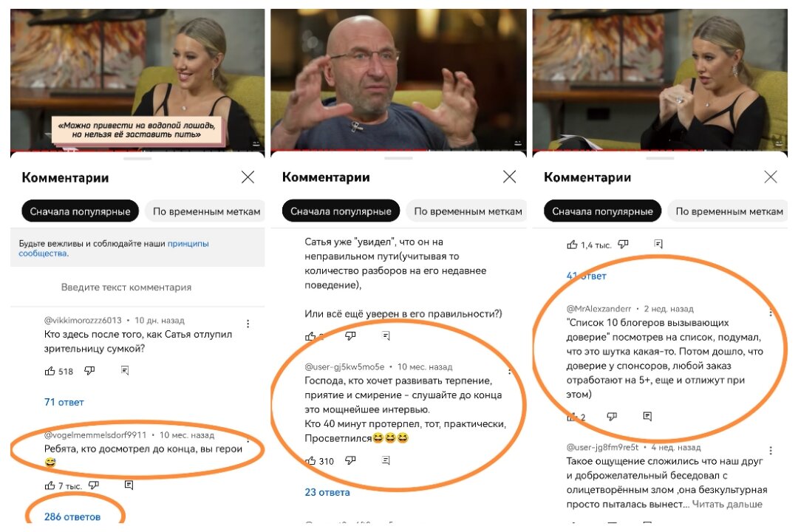Open принципы сообщества link
798x532 pixels.
[114, 248]
